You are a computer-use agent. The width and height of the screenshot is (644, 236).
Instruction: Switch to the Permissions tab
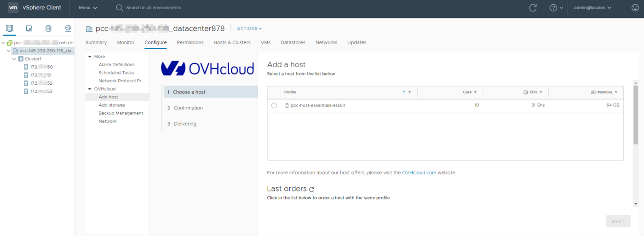pyautogui.click(x=190, y=42)
